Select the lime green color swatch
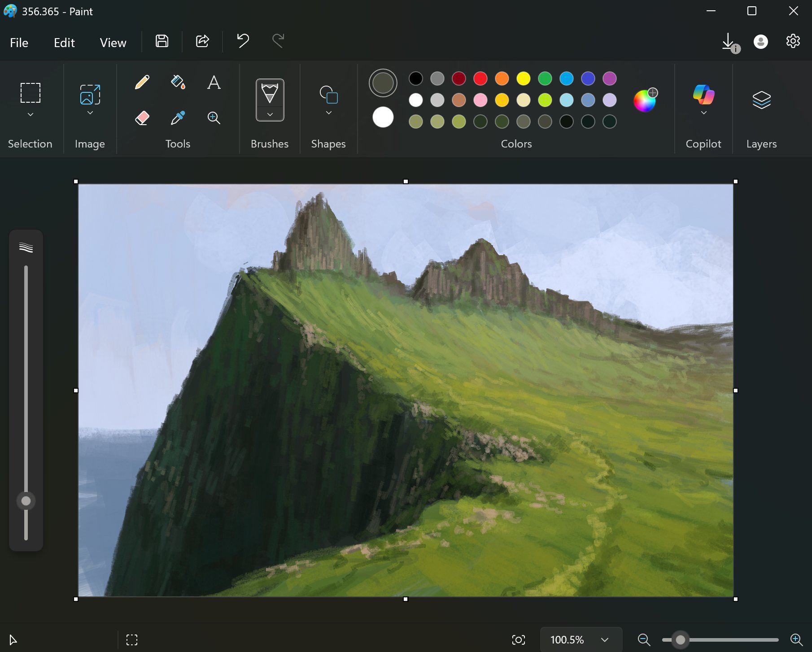The width and height of the screenshot is (812, 652). click(x=545, y=100)
